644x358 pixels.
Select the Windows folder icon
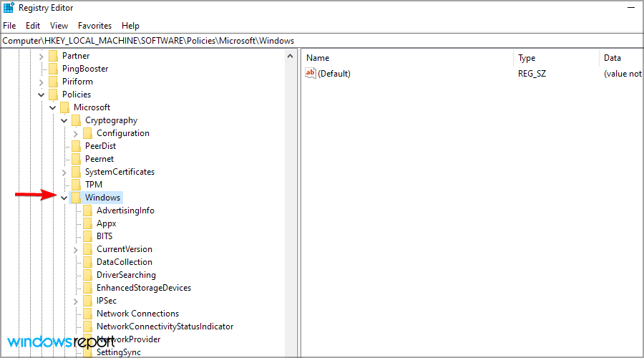(77, 198)
